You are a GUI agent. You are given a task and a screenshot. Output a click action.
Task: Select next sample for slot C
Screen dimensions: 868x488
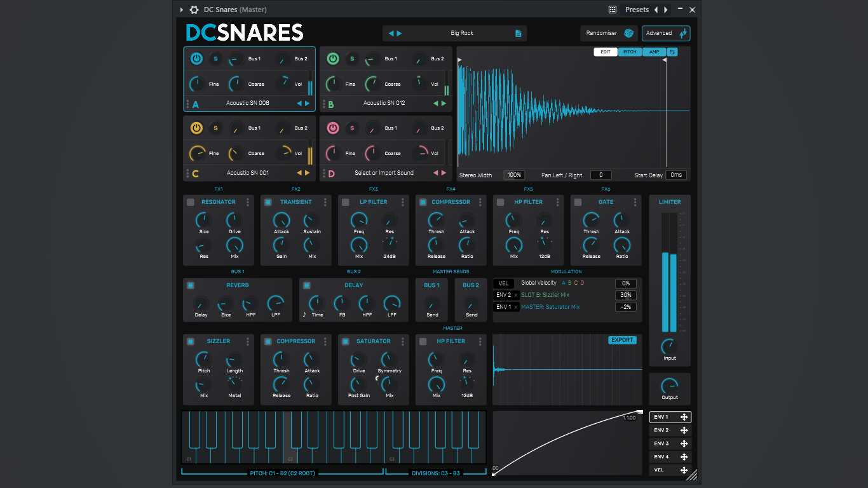(308, 173)
